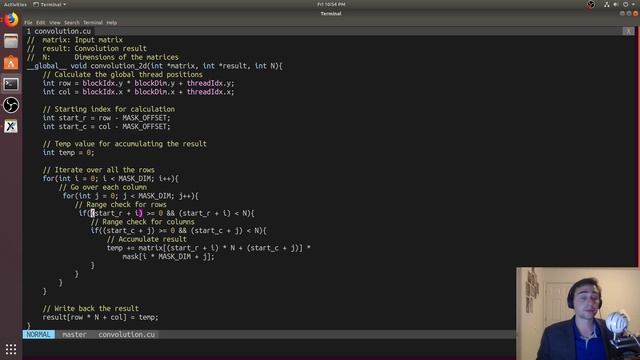The height and width of the screenshot is (360, 640).
Task: Click the 'Range check for rows' comment
Action: pos(120,204)
